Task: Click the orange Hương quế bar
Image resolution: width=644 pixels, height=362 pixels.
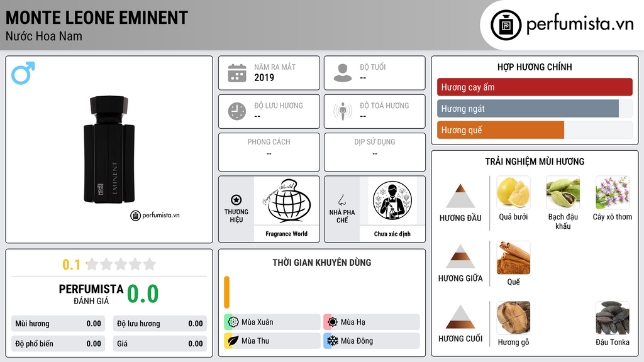Action: point(501,130)
